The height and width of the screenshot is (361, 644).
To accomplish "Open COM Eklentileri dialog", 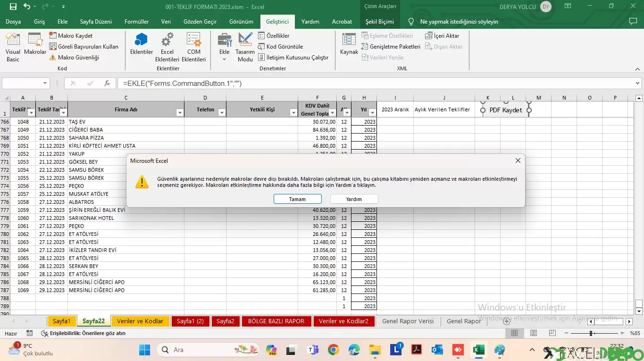I will (193, 48).
